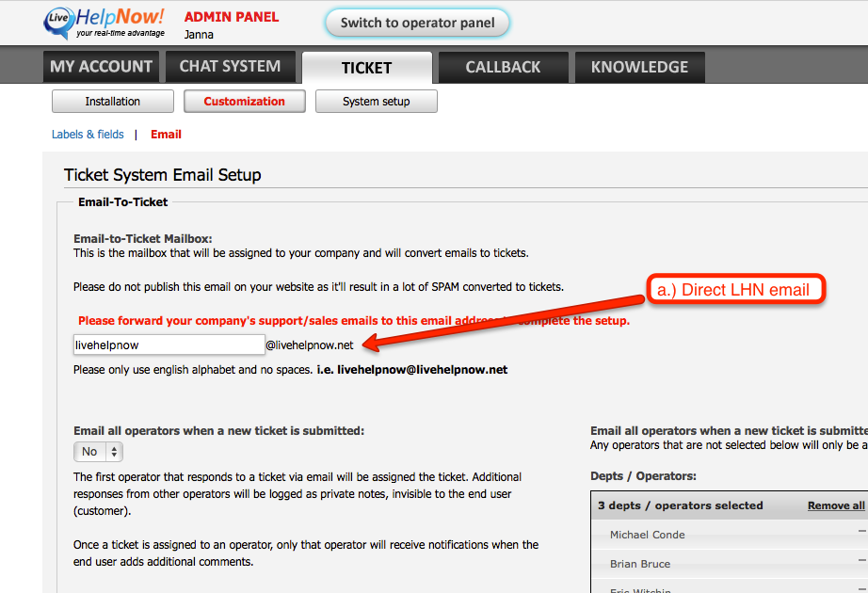
Task: Open the email all operators No dropdown
Action: click(x=98, y=452)
